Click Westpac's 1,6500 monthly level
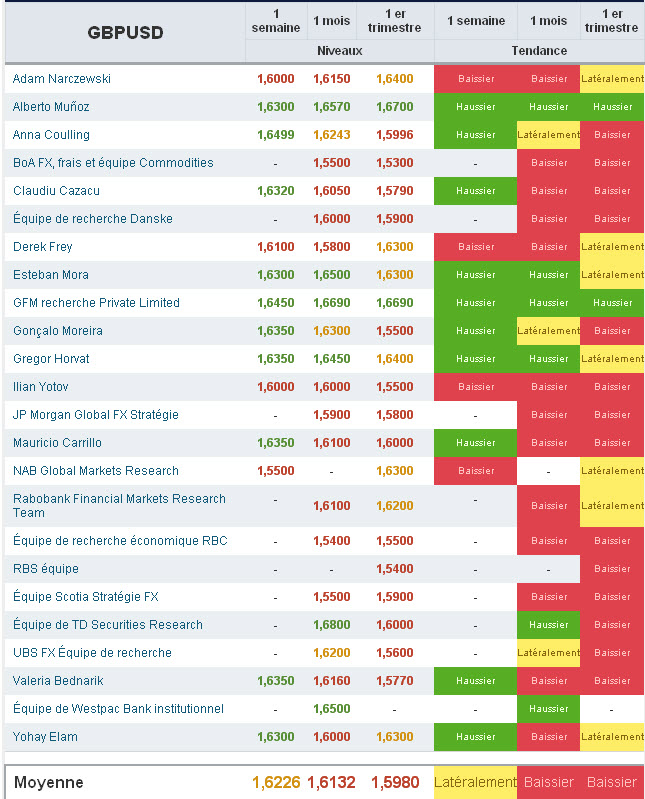 click(332, 709)
